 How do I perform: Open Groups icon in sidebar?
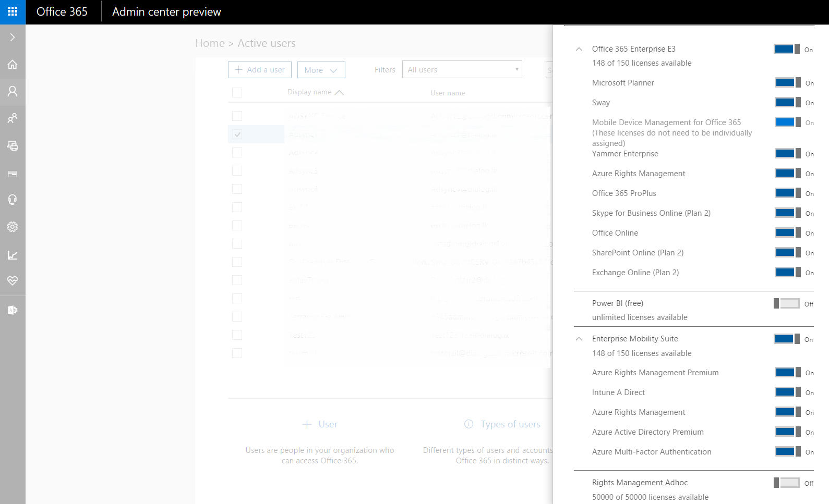pyautogui.click(x=13, y=118)
